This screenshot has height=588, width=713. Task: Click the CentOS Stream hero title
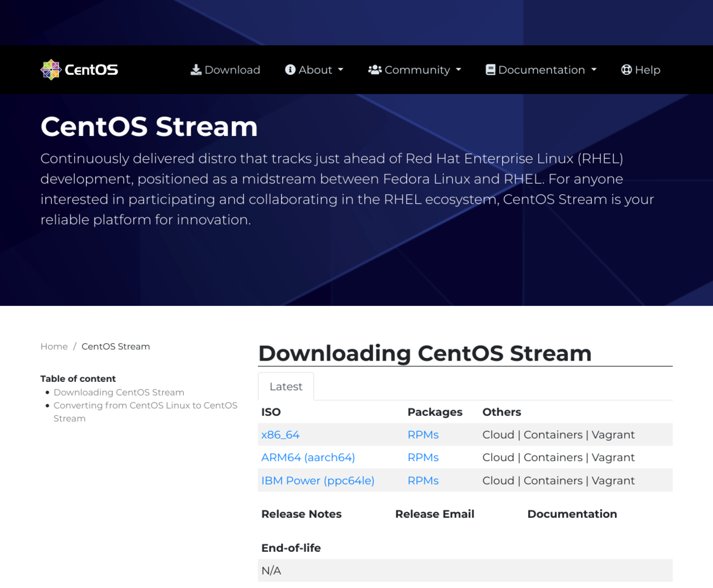[149, 127]
